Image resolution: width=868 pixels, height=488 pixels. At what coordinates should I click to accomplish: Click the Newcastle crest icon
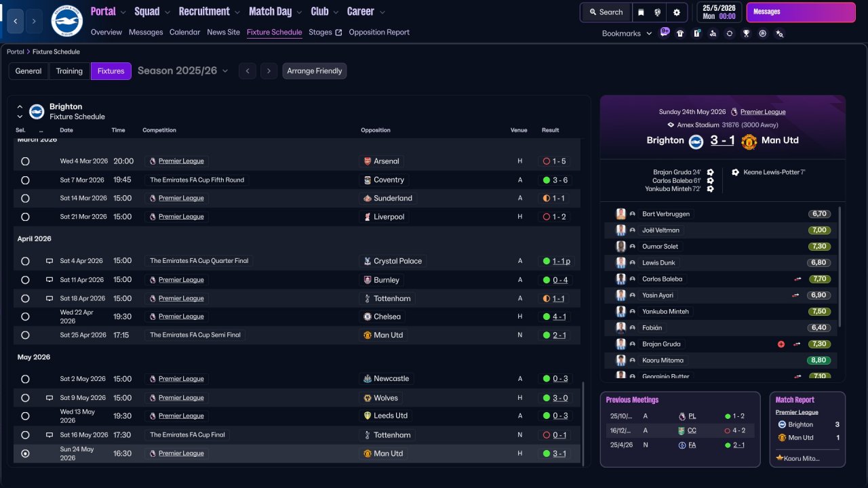pos(368,379)
